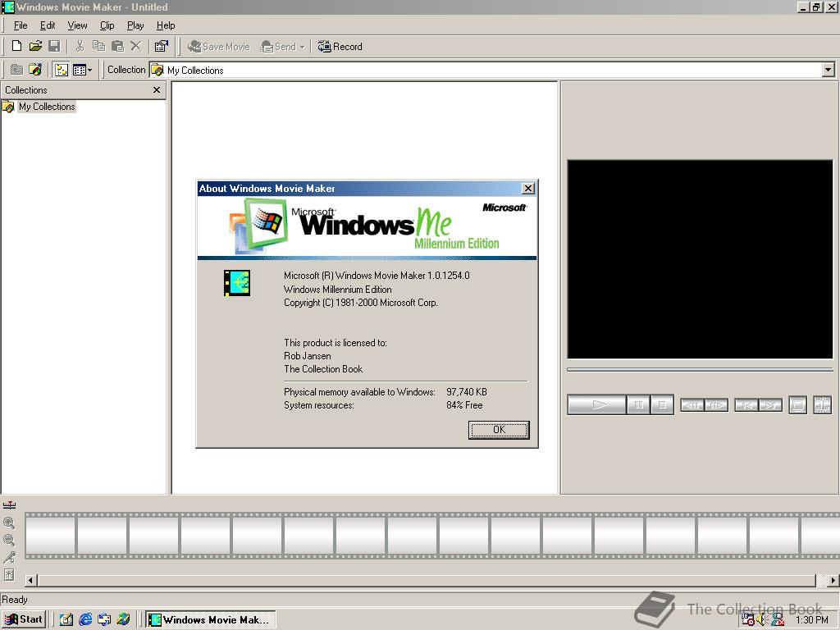Click the Full Screen monitor button

click(797, 405)
